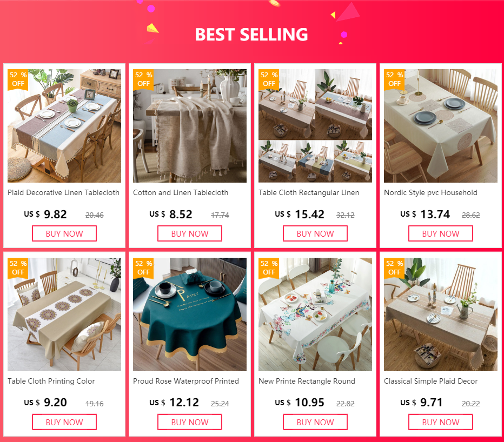This screenshot has width=504, height=442.
Task: Click BUY NOW for Classical Simple Plaid Decor
Action: coord(441,422)
